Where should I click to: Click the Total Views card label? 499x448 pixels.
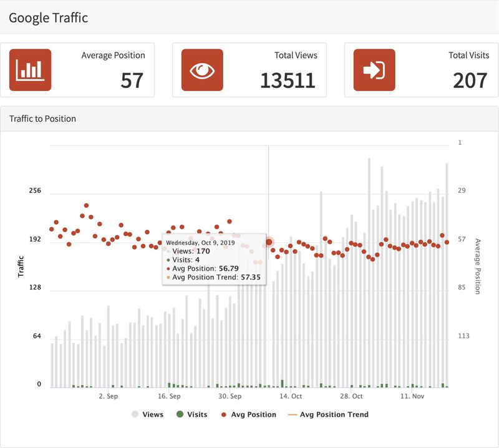pyautogui.click(x=296, y=56)
